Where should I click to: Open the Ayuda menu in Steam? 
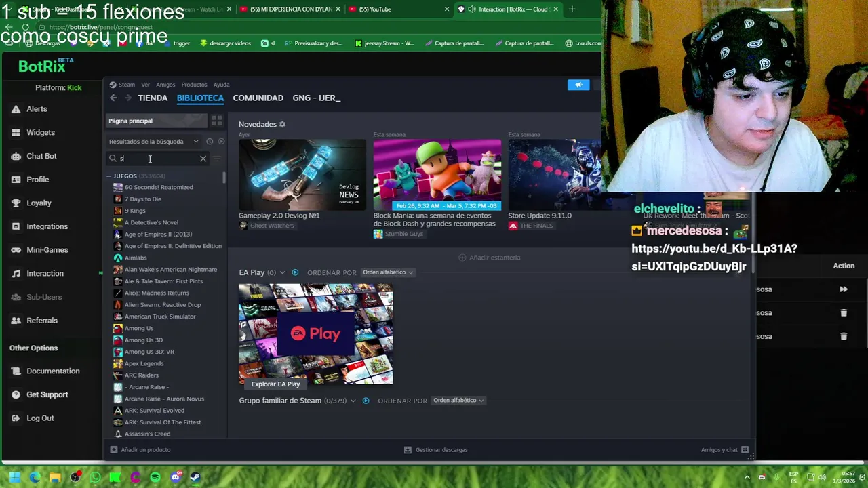point(221,85)
